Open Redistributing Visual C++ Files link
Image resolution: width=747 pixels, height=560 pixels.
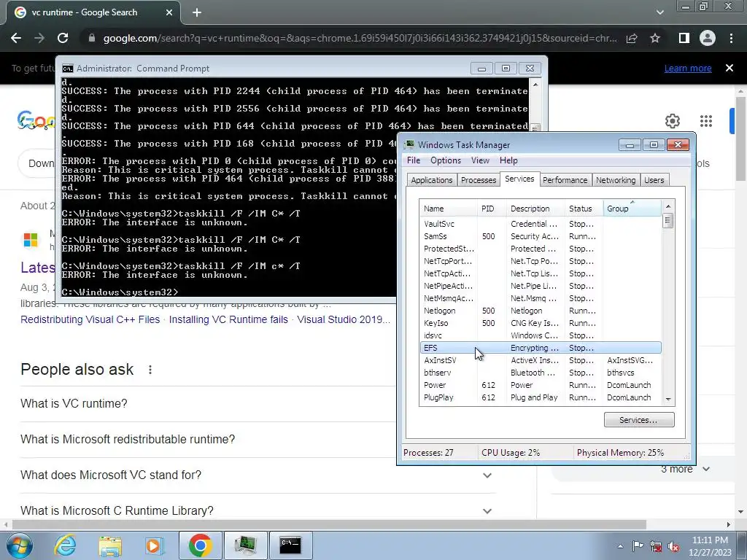pos(90,319)
